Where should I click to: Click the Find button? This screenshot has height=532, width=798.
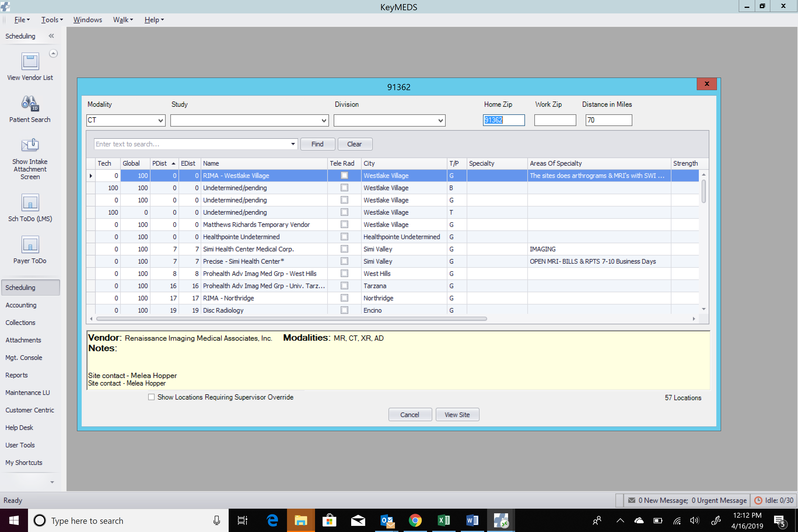[317, 144]
